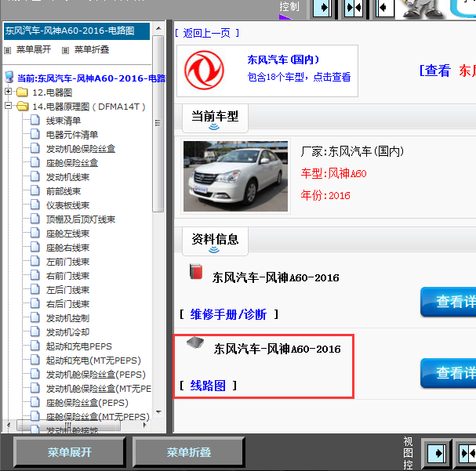The width and height of the screenshot is (476, 471).
Task: Open 发动机舱保险丝盒 tree entry
Action: pos(81,149)
